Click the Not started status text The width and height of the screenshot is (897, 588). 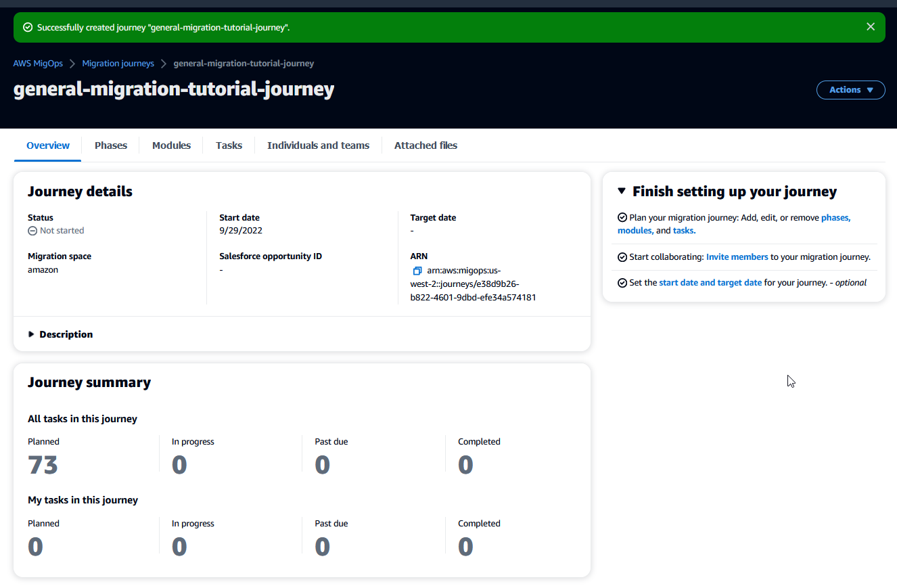pos(62,231)
